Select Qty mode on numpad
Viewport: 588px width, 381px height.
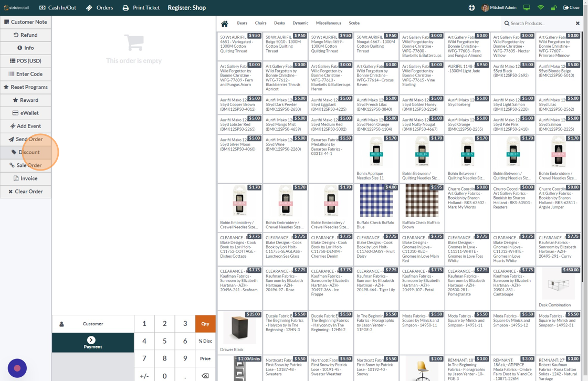coord(205,324)
